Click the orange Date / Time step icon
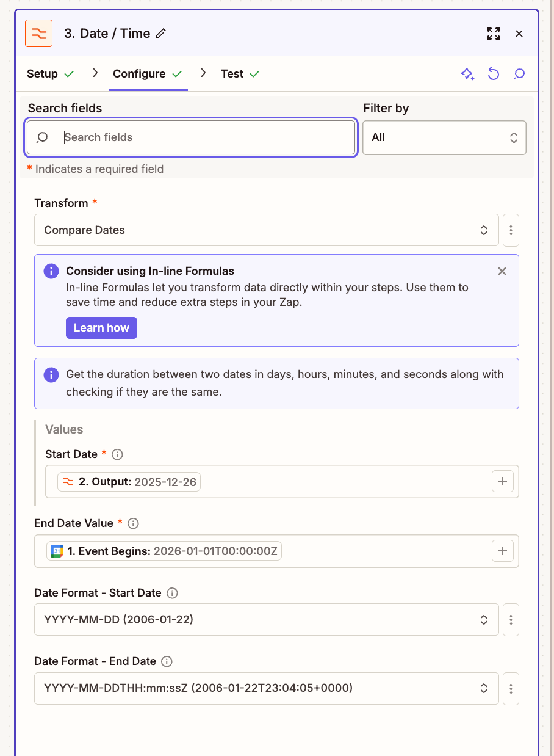This screenshot has width=554, height=756. click(x=39, y=34)
